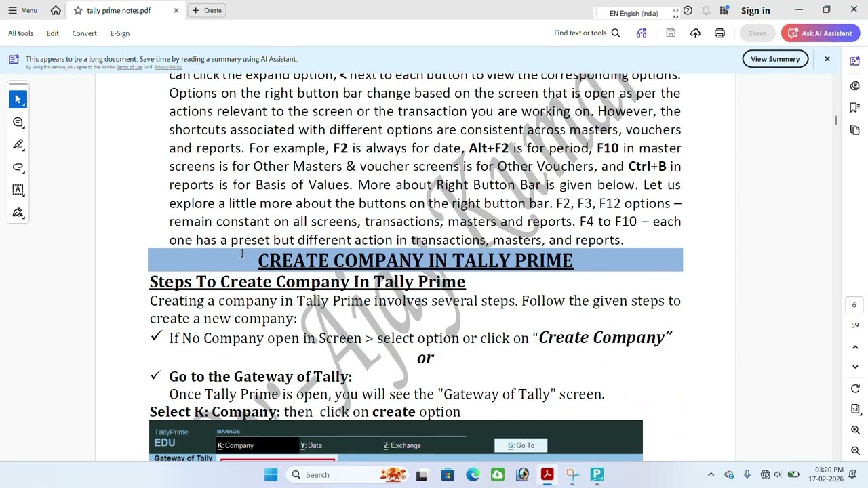Open the AI generative summary toolbar icon

click(642, 33)
